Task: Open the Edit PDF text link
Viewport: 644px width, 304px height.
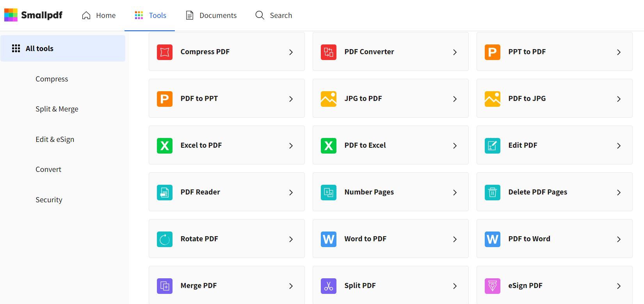Action: point(523,145)
